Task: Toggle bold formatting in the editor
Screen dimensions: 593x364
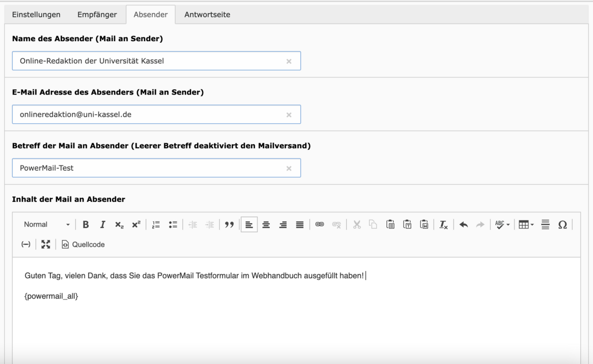Action: pos(85,225)
